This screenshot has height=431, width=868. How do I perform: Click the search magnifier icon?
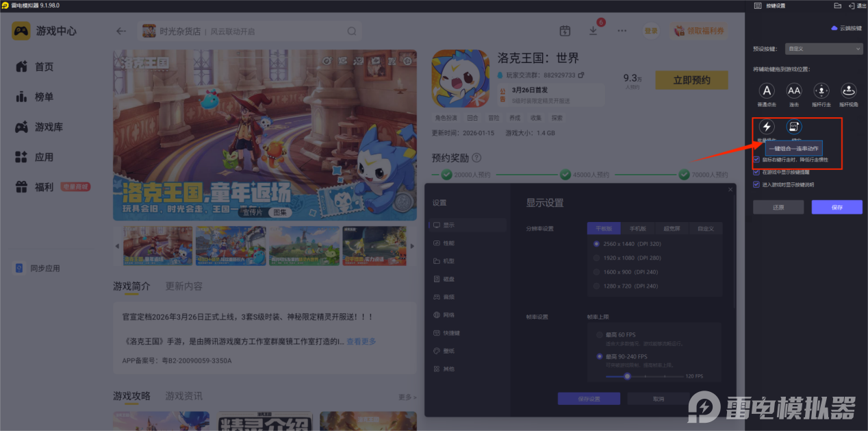coord(352,31)
